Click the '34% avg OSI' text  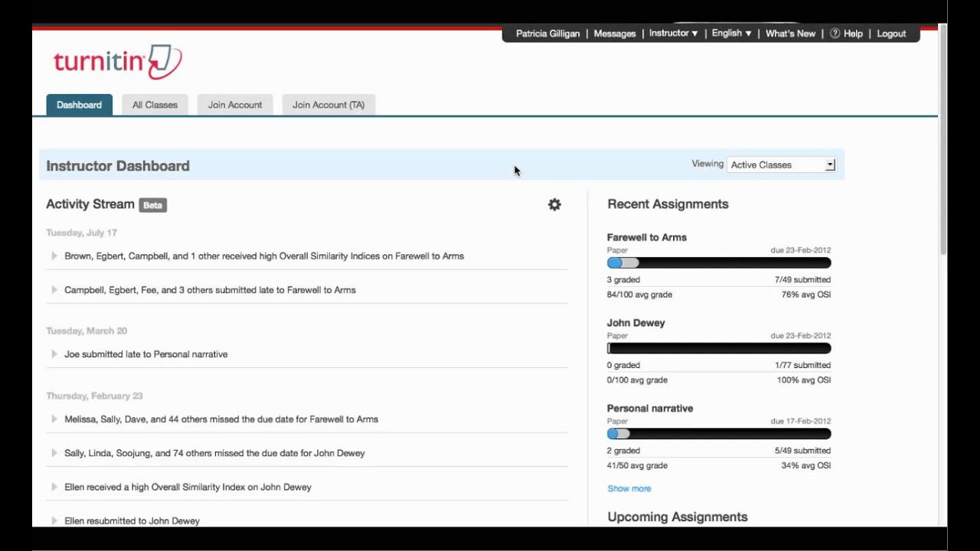pos(806,466)
